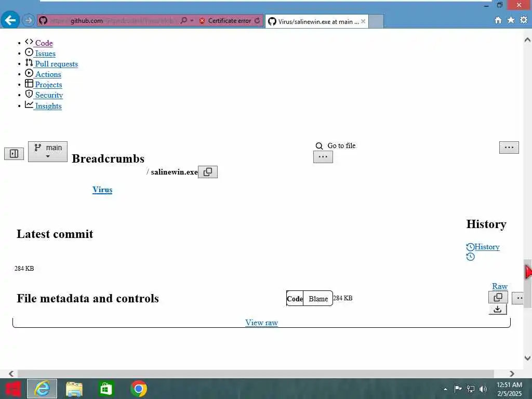Toggle the file tree side panel button
This screenshot has height=399, width=532.
point(14,154)
